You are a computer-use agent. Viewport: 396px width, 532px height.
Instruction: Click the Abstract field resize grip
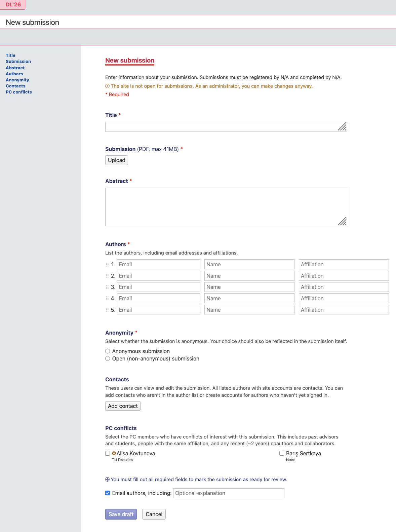342,221
